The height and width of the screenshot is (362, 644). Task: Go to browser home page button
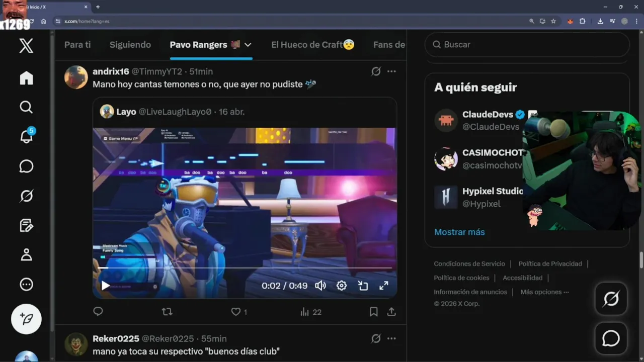click(44, 21)
